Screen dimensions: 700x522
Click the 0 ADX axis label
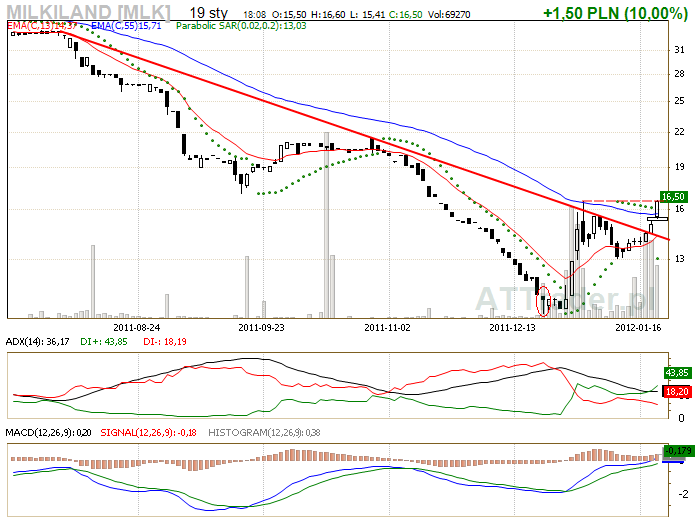(x=681, y=418)
